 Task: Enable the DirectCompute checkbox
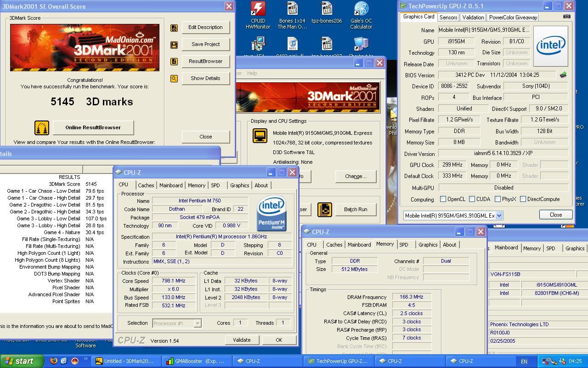[x=523, y=199]
